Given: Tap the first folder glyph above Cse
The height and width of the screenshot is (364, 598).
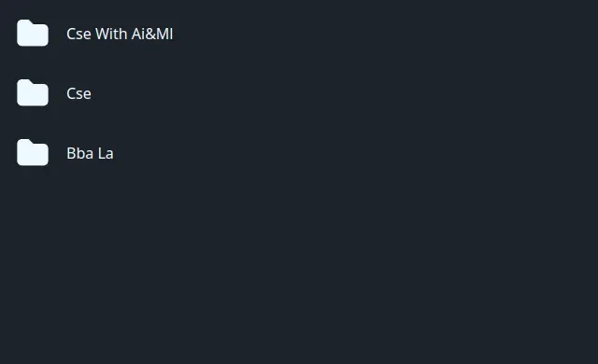Looking at the screenshot, I should (33, 33).
